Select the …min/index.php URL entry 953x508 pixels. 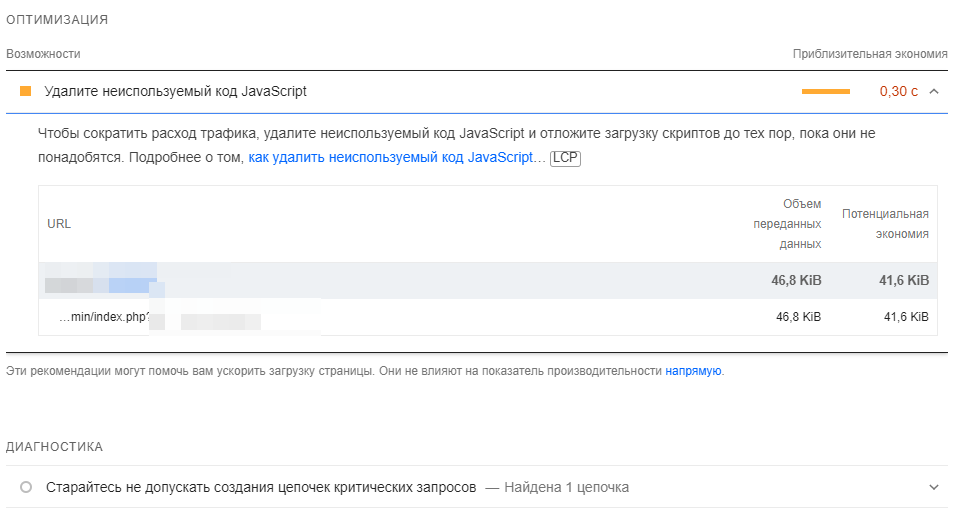point(105,317)
